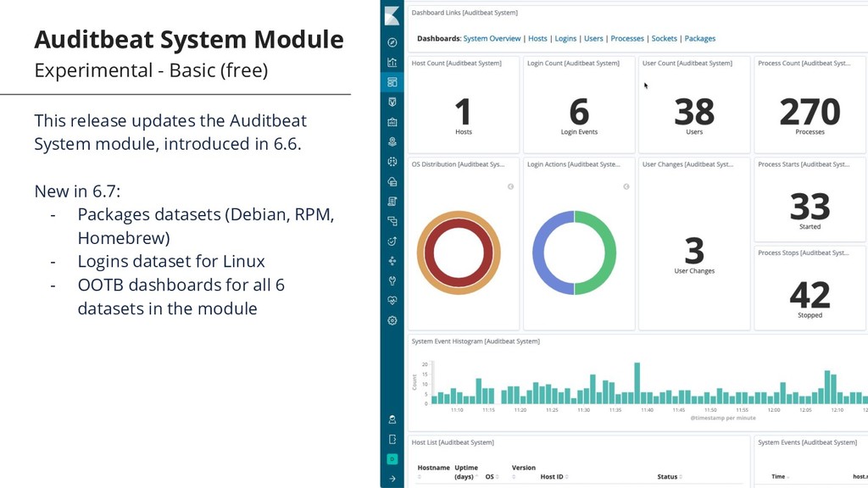This screenshot has width=868, height=488.
Task: Open Monitoring heartbeat icon
Action: [x=392, y=301]
